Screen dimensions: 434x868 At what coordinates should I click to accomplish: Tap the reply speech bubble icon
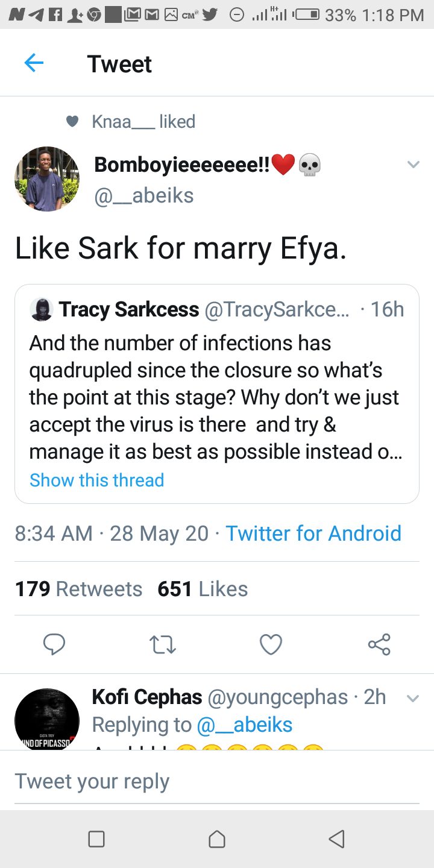54,644
